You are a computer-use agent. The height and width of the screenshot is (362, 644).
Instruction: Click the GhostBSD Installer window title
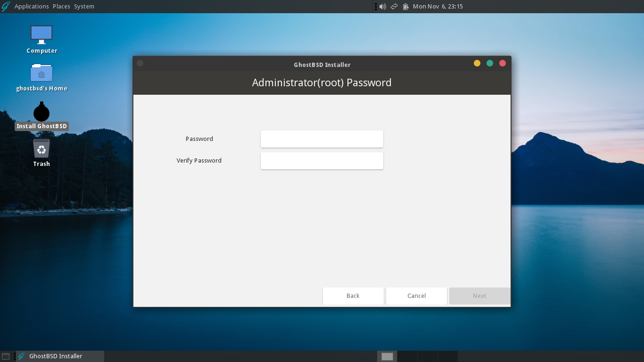click(322, 65)
